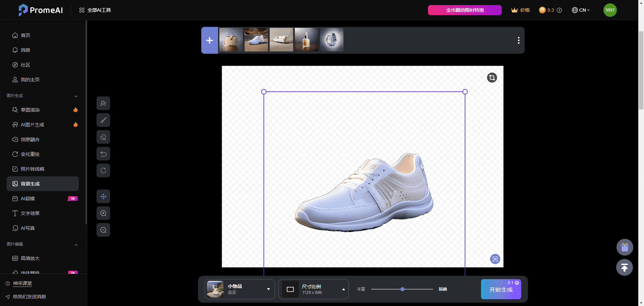Click the gold coin balance 9.3
This screenshot has width=644, height=306.
(546, 10)
